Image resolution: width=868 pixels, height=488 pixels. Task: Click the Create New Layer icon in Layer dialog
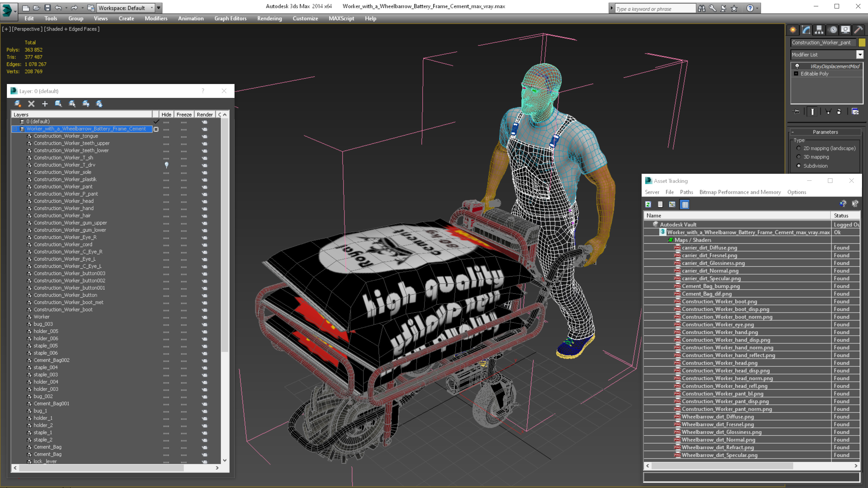point(17,104)
